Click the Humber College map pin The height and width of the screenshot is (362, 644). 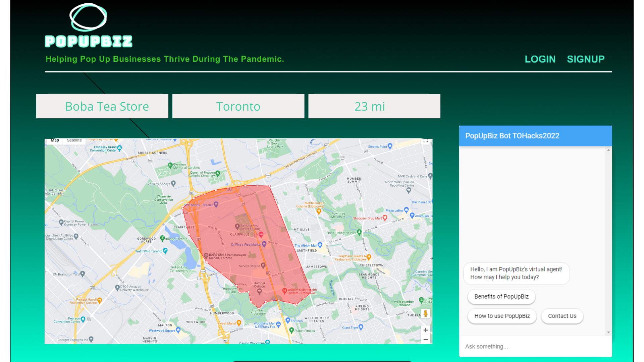pos(259,291)
